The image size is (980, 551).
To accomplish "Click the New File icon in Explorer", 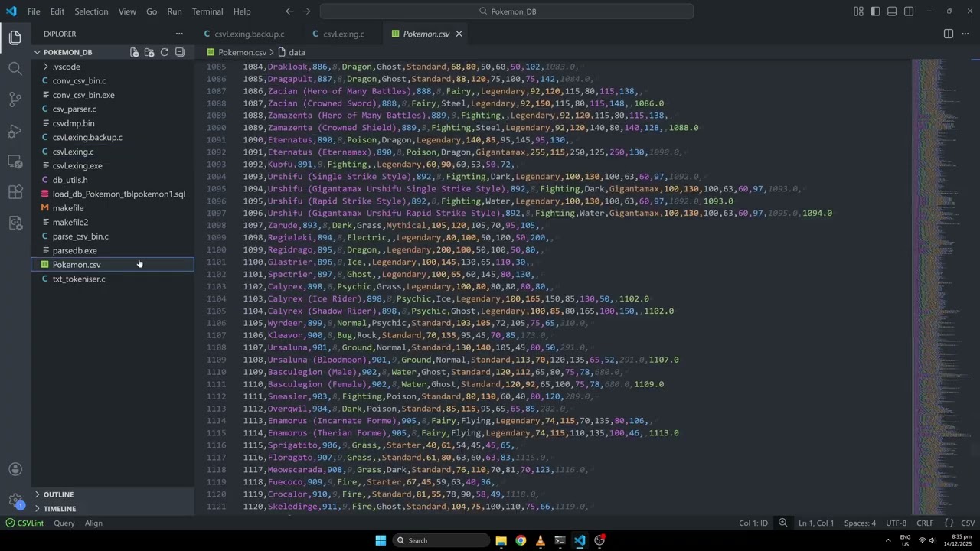I will pos(134,52).
